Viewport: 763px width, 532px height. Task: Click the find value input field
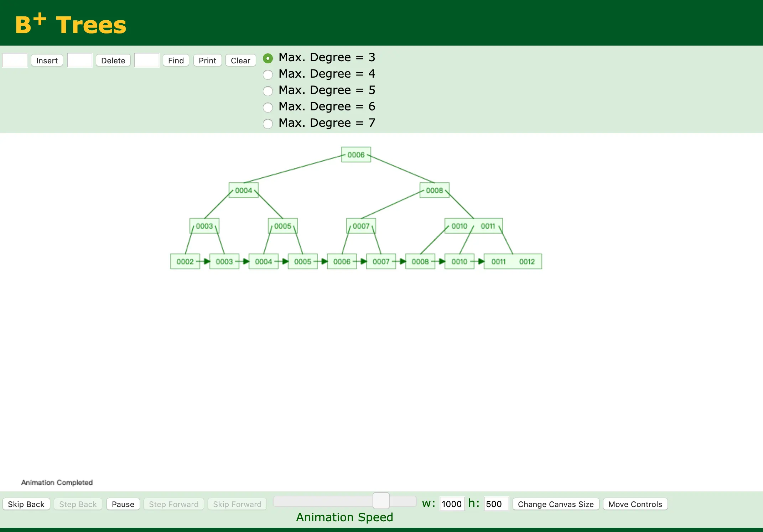pyautogui.click(x=147, y=60)
